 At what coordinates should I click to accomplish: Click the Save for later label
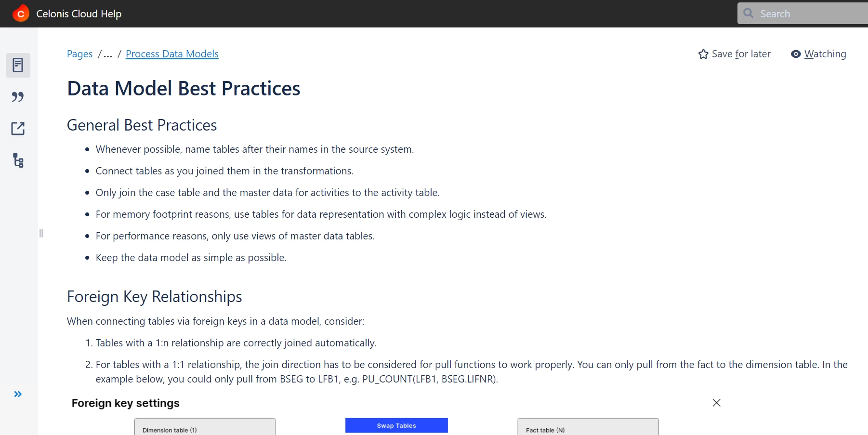pyautogui.click(x=741, y=54)
